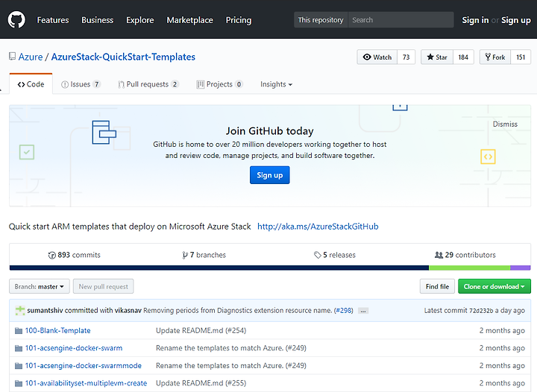Open commit message Update README.md (#254)
Screen dimensions: 537x392
click(x=201, y=331)
